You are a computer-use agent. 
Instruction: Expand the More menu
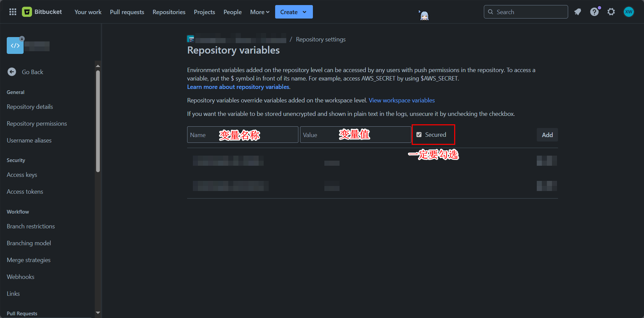click(x=260, y=12)
